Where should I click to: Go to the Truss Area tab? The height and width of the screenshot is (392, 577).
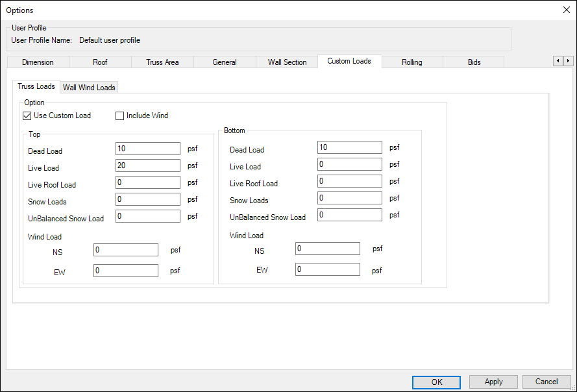162,62
